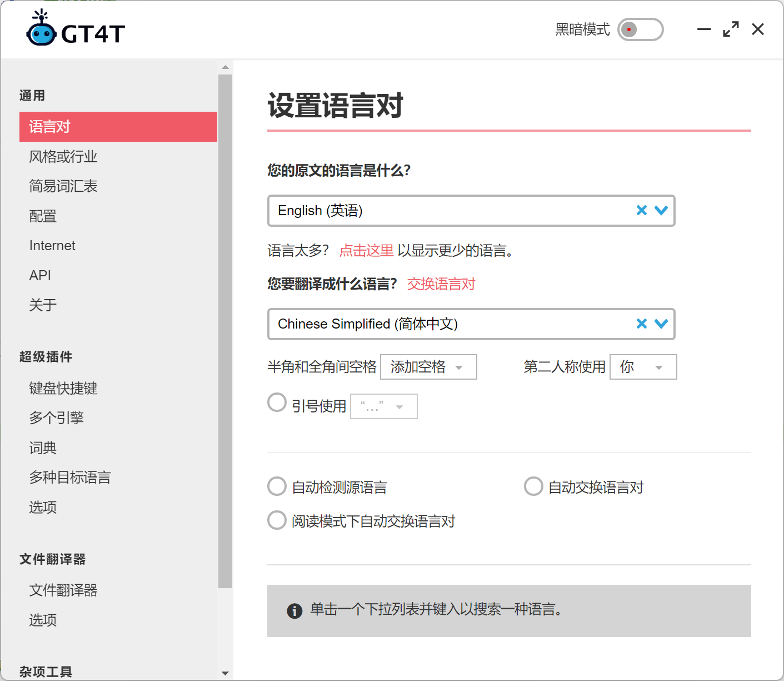Toggle dark mode switch
Image resolution: width=784 pixels, height=681 pixels.
point(640,29)
